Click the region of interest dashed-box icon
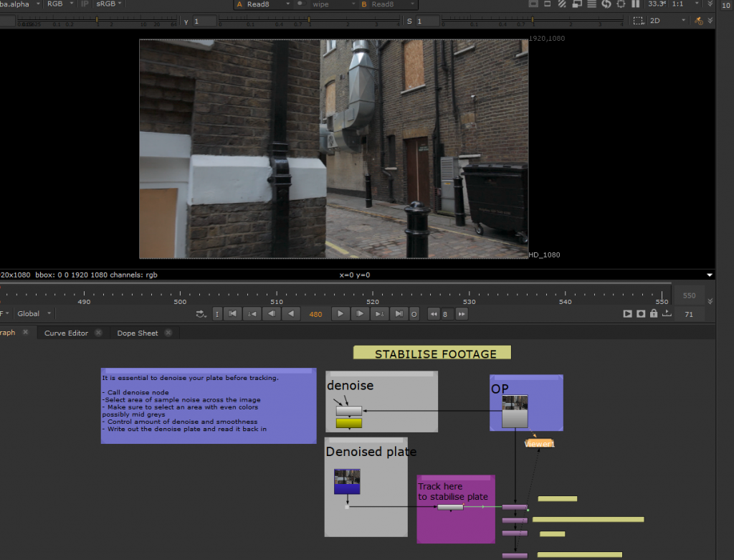Viewport: 734px width, 560px height. 638,21
